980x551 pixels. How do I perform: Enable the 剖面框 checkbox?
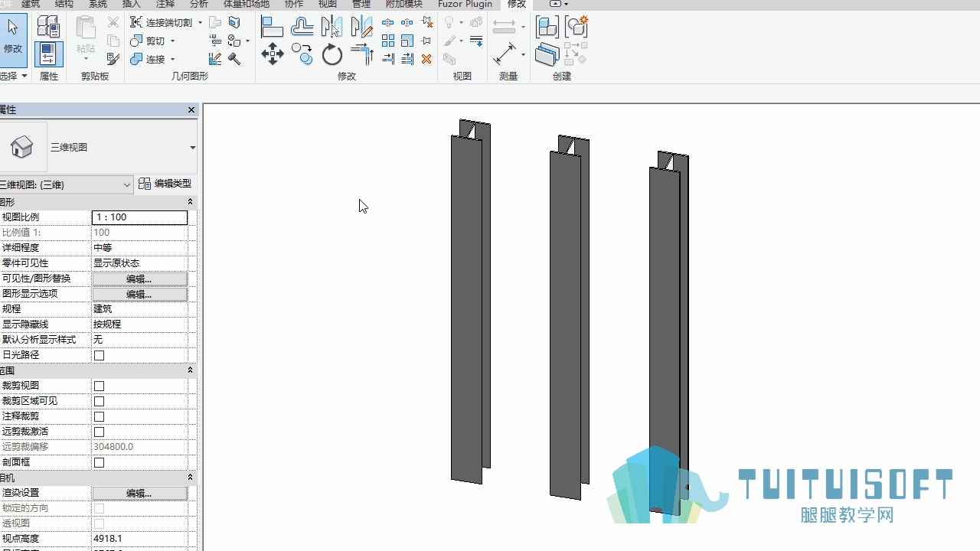99,462
